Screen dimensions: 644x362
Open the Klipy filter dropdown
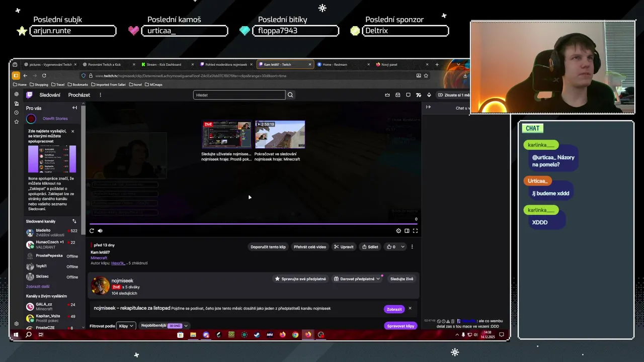coord(126,326)
